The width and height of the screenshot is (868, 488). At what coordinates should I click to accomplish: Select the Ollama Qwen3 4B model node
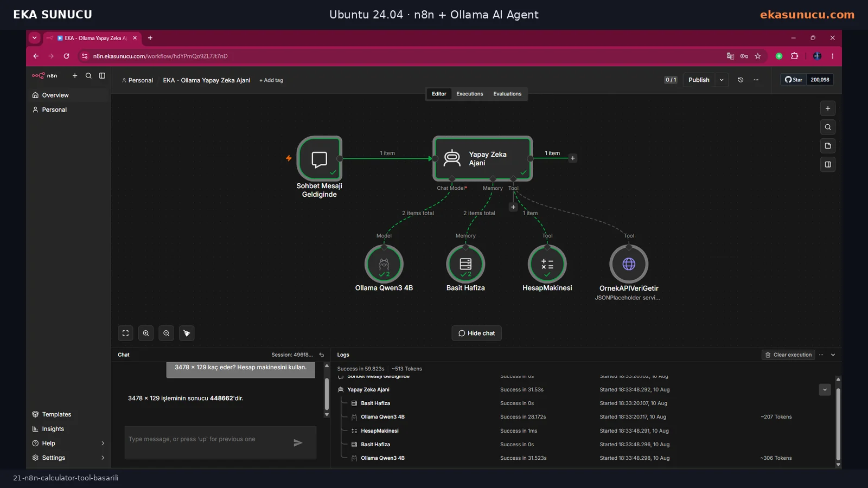pyautogui.click(x=384, y=264)
